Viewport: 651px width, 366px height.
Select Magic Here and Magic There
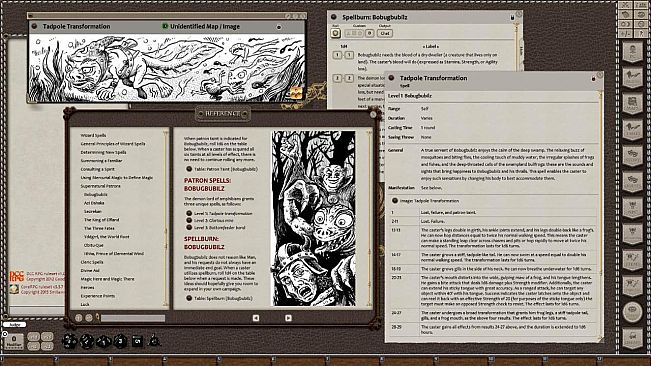tap(108, 279)
